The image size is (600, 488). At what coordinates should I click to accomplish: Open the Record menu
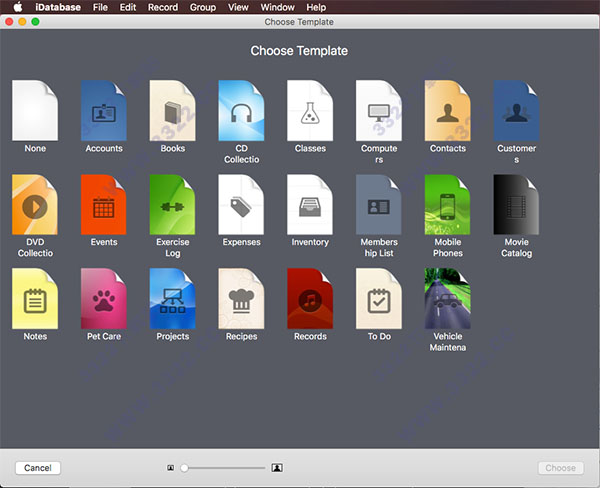click(x=163, y=7)
